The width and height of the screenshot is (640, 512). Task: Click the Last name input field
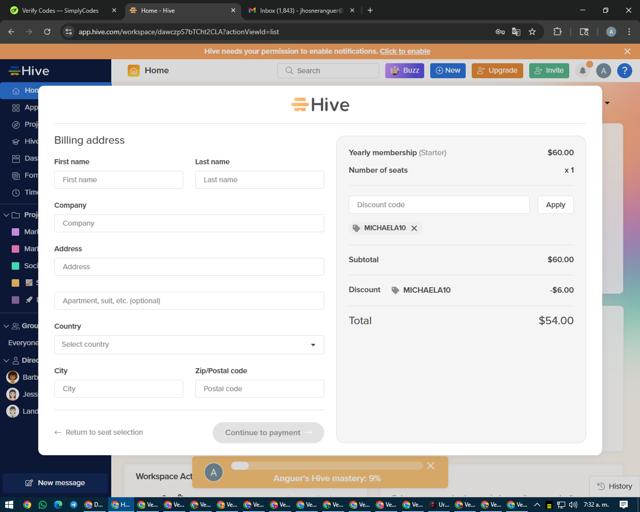pyautogui.click(x=260, y=180)
